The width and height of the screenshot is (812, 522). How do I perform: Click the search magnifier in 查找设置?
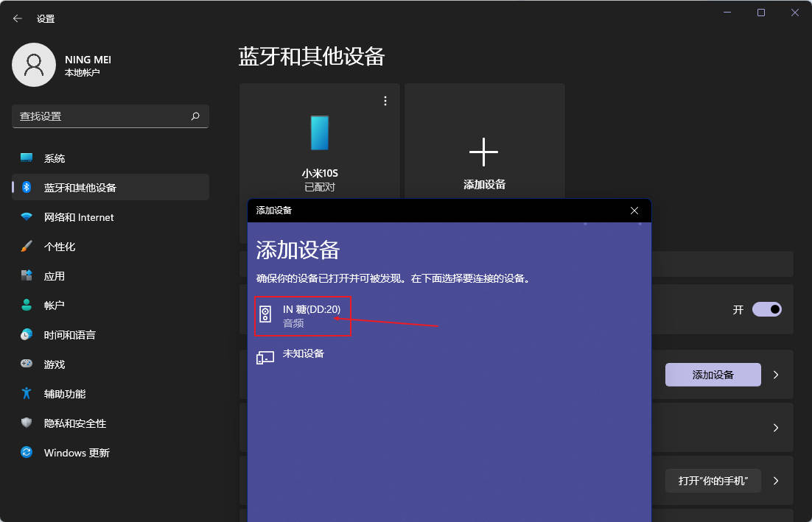195,116
